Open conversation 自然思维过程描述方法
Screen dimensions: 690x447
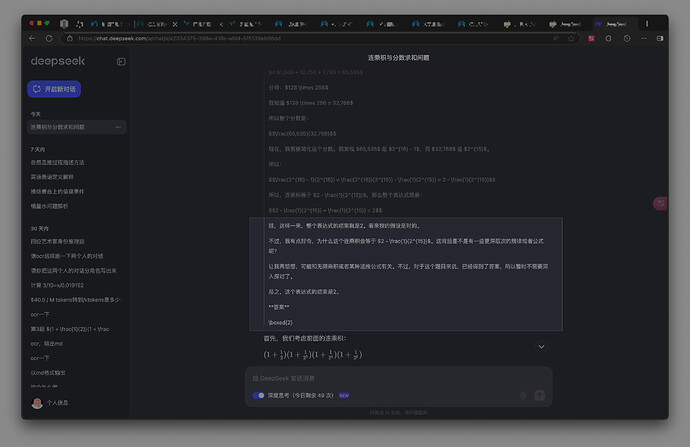(x=57, y=162)
